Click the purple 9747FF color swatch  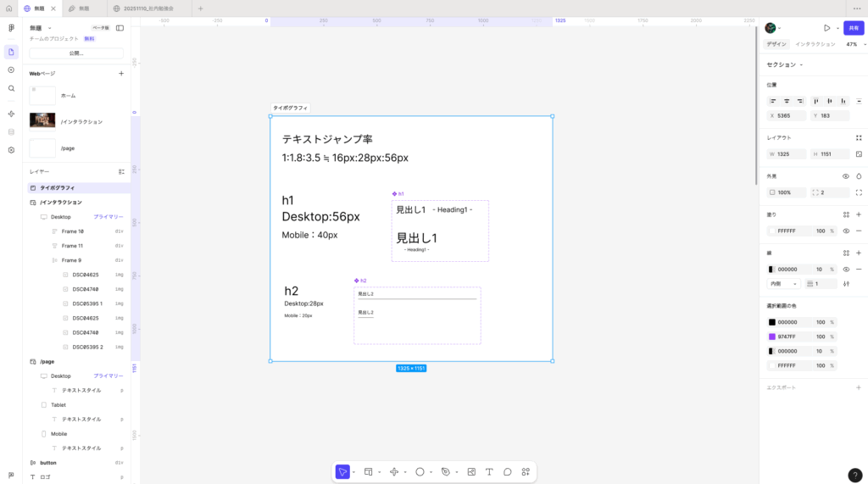tap(772, 337)
